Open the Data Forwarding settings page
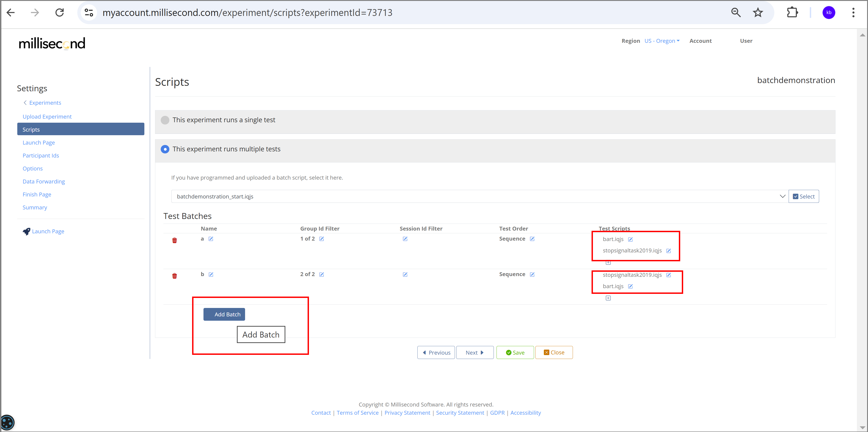Screen dimensions: 868x432 click(x=43, y=181)
